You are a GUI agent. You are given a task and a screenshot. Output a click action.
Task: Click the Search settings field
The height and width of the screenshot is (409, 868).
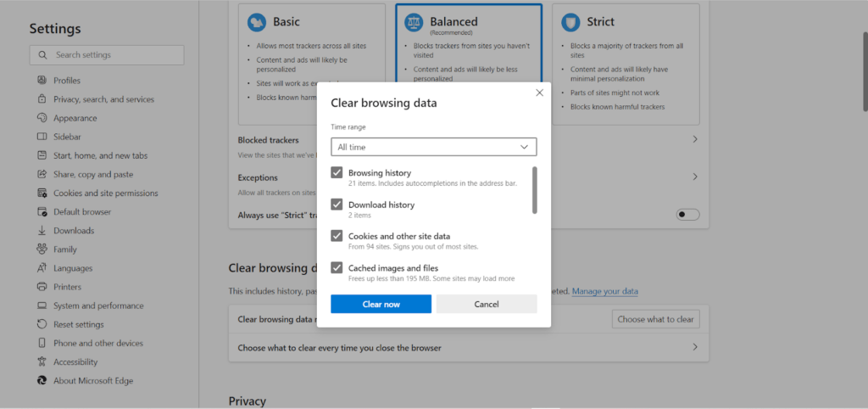coord(107,55)
